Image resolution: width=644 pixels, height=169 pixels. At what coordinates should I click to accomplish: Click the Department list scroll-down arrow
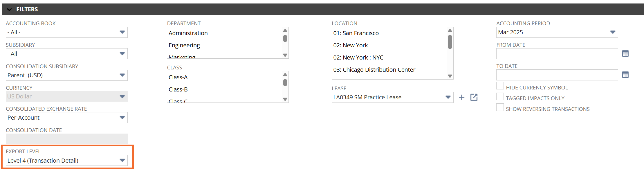[x=285, y=55]
